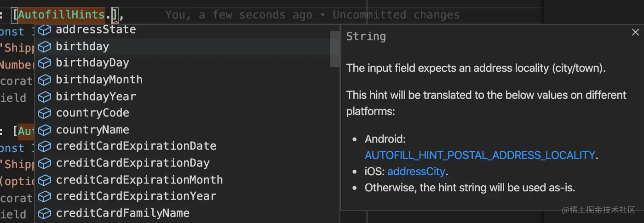
Task: Close the documentation details panel
Action: (635, 32)
